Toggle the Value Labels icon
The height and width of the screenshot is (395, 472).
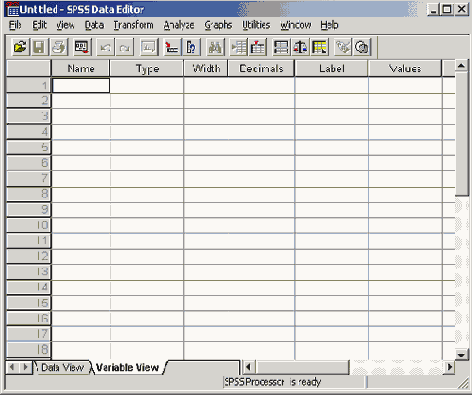343,47
